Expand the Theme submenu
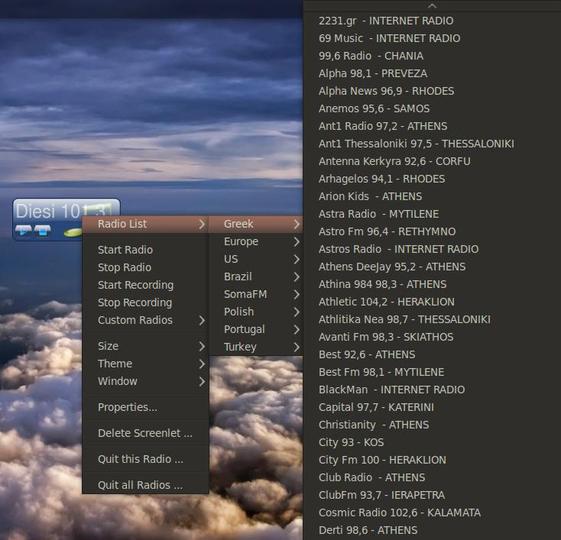 pos(146,364)
